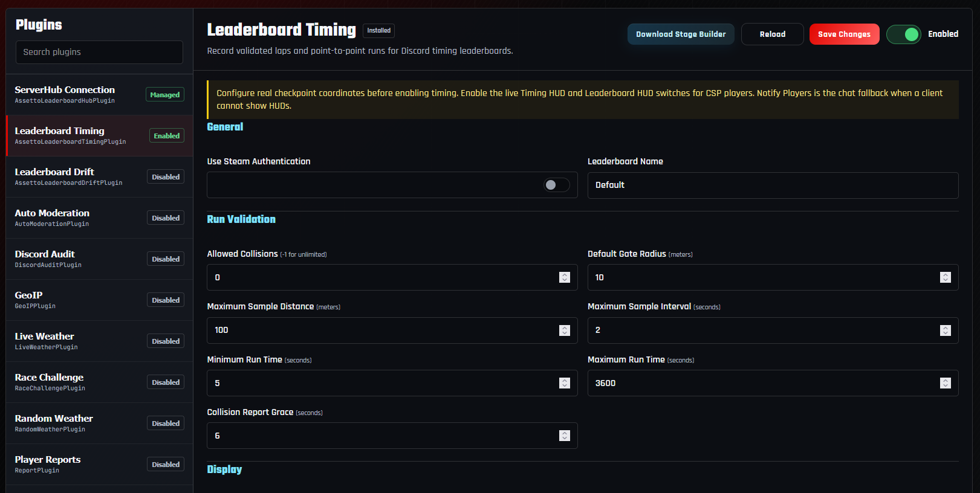Open the Discord Audit plugin

99,259
